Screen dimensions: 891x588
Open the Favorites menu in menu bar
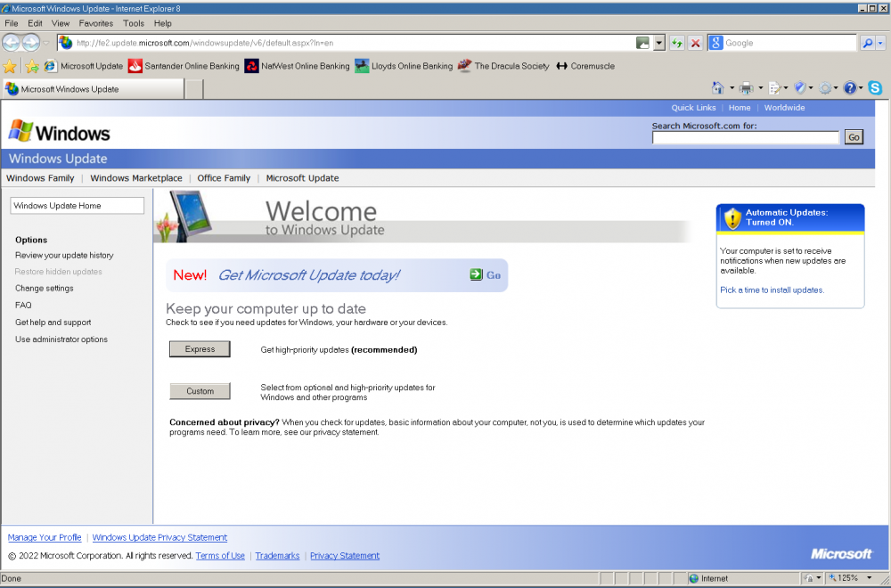tap(96, 23)
